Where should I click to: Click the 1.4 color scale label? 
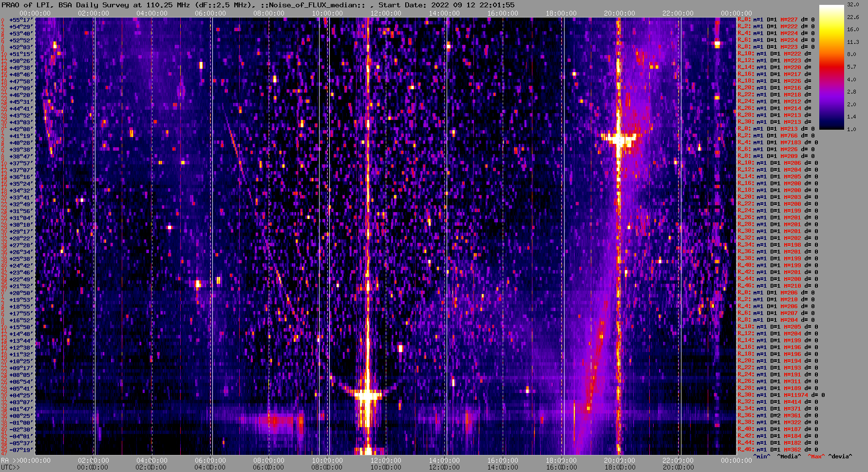pos(851,117)
